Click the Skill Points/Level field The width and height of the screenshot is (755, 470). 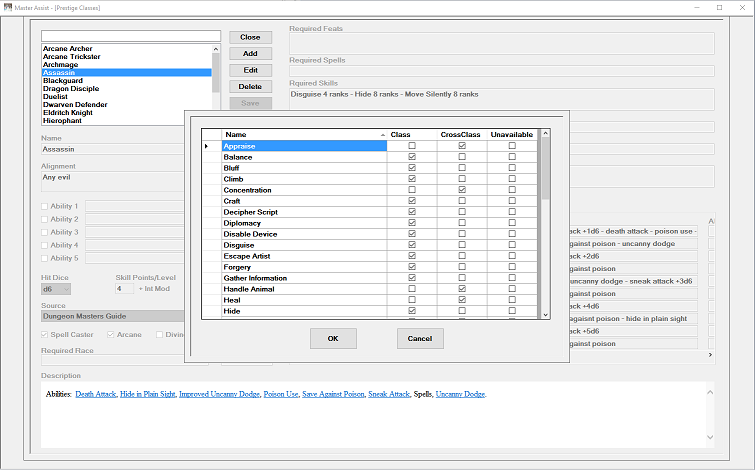click(124, 289)
